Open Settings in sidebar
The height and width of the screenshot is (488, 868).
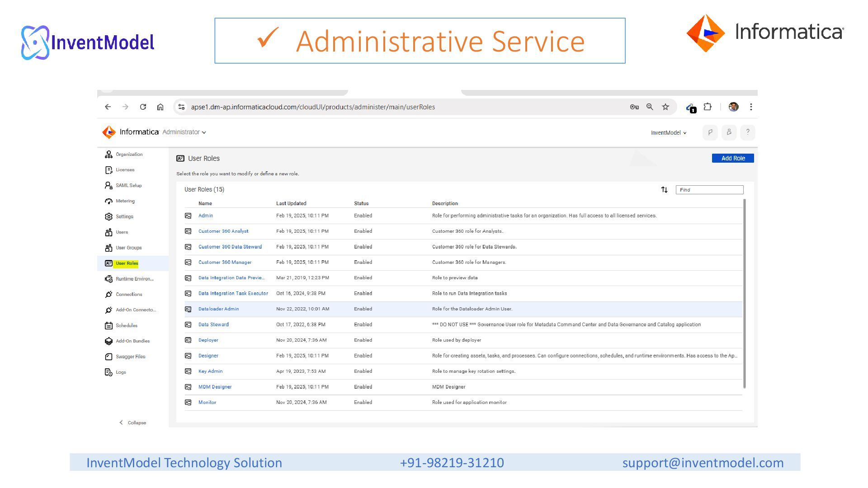[124, 217]
